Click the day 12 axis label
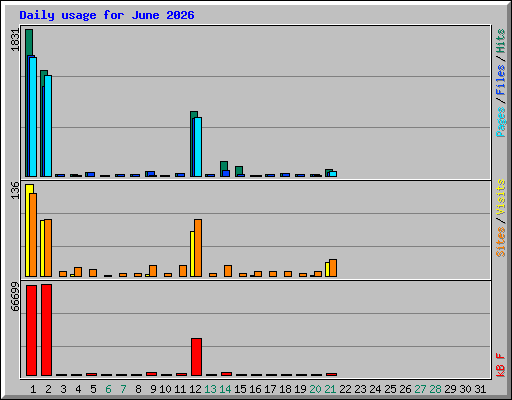 point(195,389)
